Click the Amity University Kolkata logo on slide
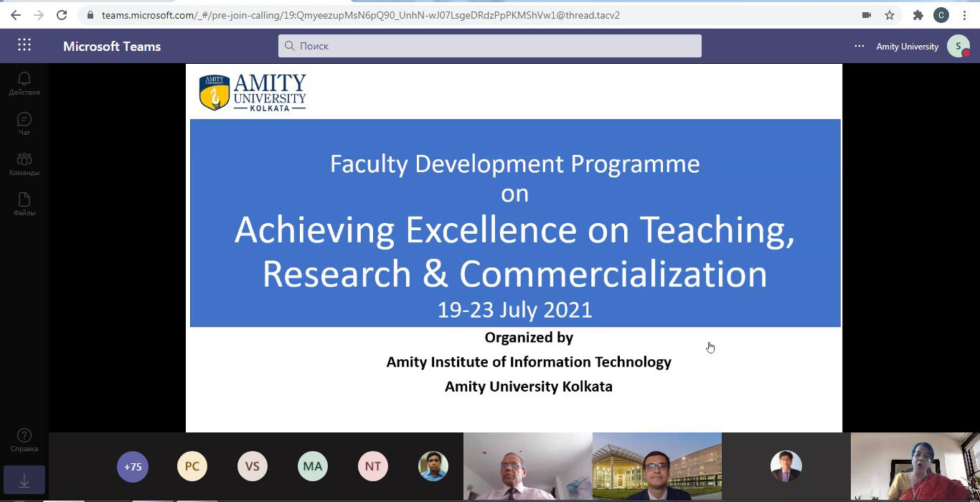 click(x=253, y=92)
